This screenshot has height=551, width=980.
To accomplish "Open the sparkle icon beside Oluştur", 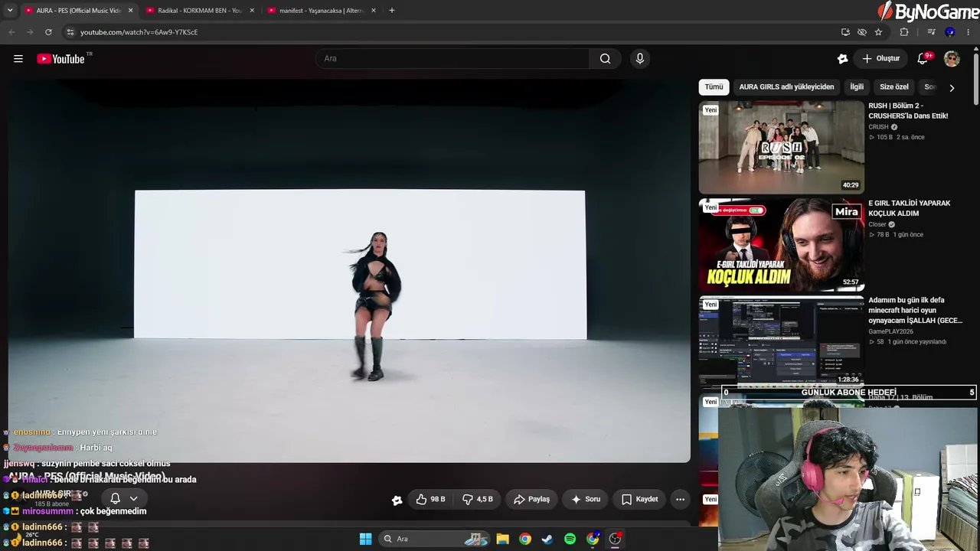I will 842,59.
